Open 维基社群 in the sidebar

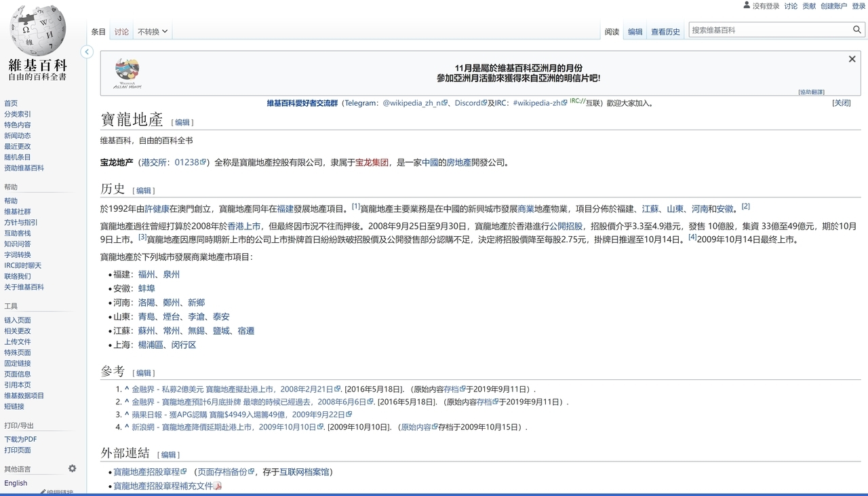tap(18, 212)
